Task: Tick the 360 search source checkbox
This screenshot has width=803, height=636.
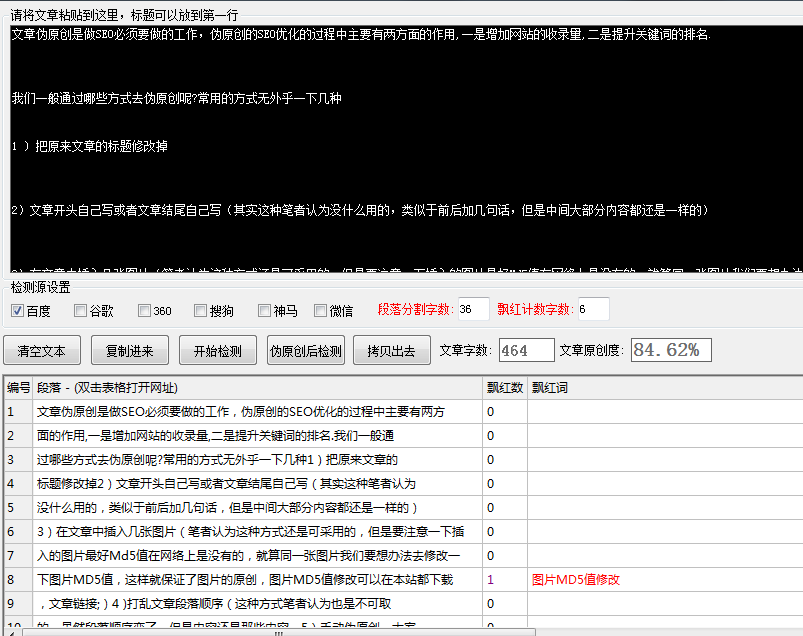Action: [x=145, y=311]
